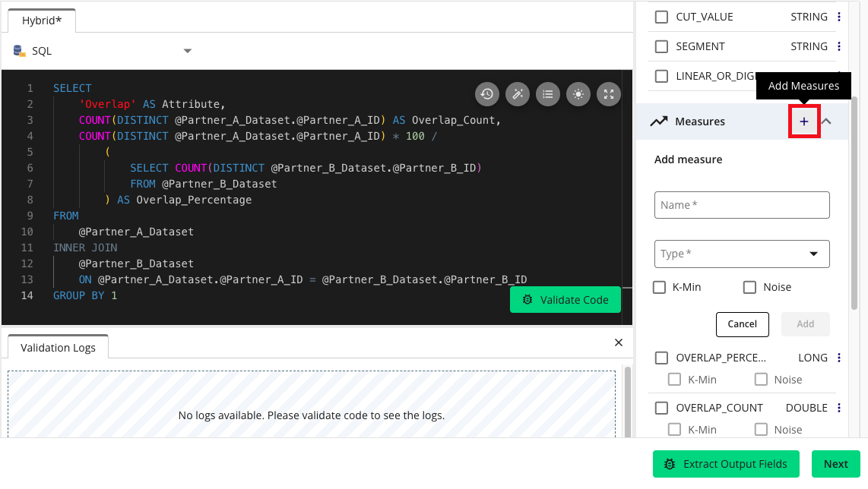Click the measure Name input field
The height and width of the screenshot is (489, 868).
tap(741, 205)
